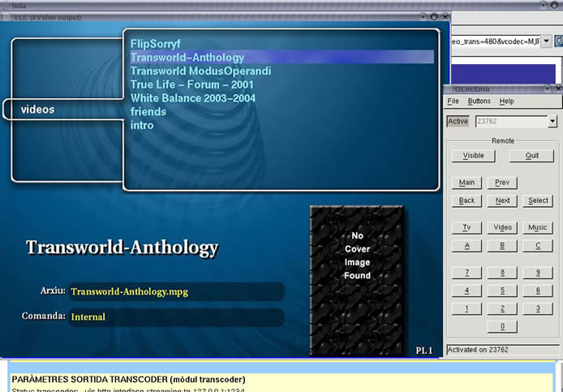
Task: Click the Next remote button
Action: click(x=502, y=200)
